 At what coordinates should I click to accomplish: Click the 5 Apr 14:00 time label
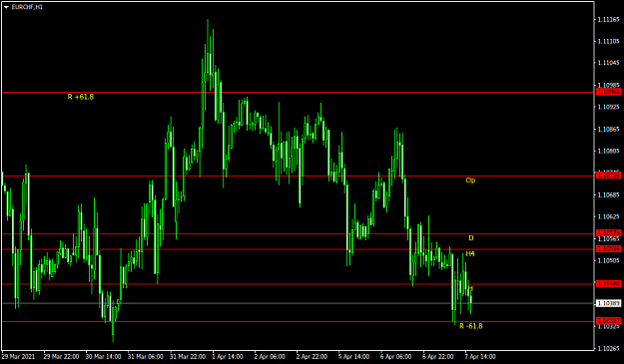coord(353,357)
